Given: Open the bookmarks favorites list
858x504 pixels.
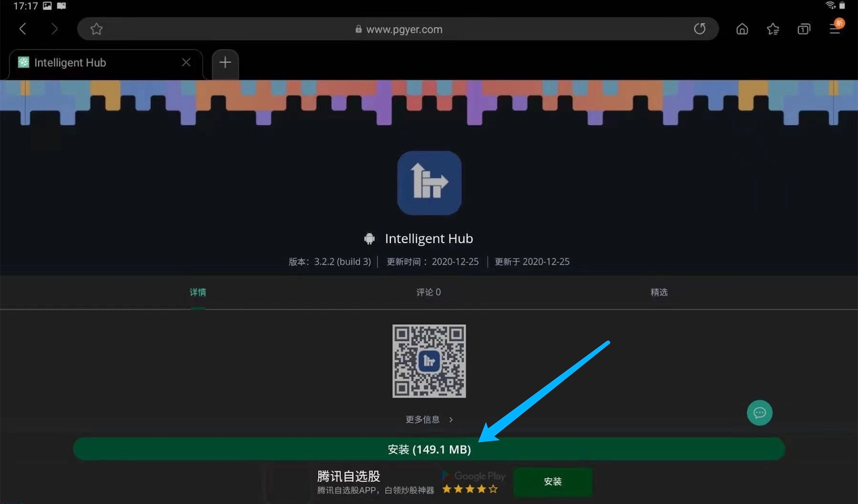Looking at the screenshot, I should click(773, 29).
